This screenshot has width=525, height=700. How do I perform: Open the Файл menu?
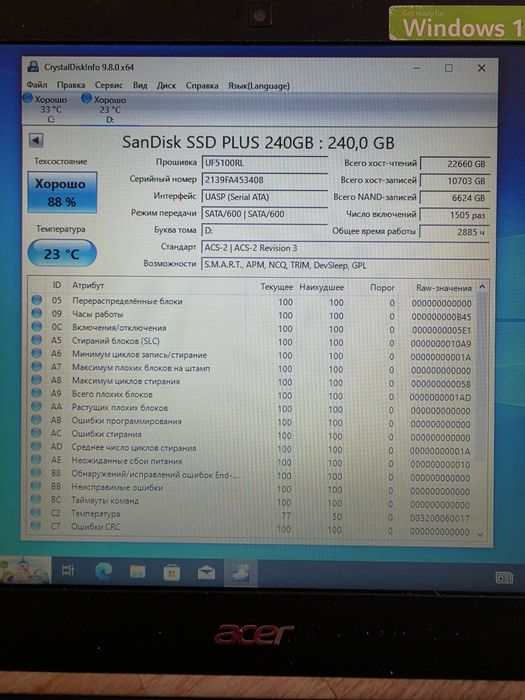[x=37, y=84]
